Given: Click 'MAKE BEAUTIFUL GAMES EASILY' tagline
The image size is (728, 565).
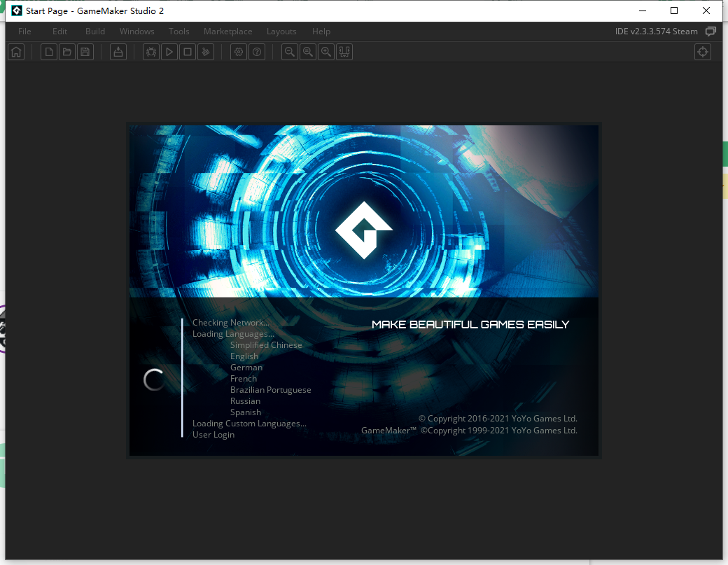Looking at the screenshot, I should (470, 325).
